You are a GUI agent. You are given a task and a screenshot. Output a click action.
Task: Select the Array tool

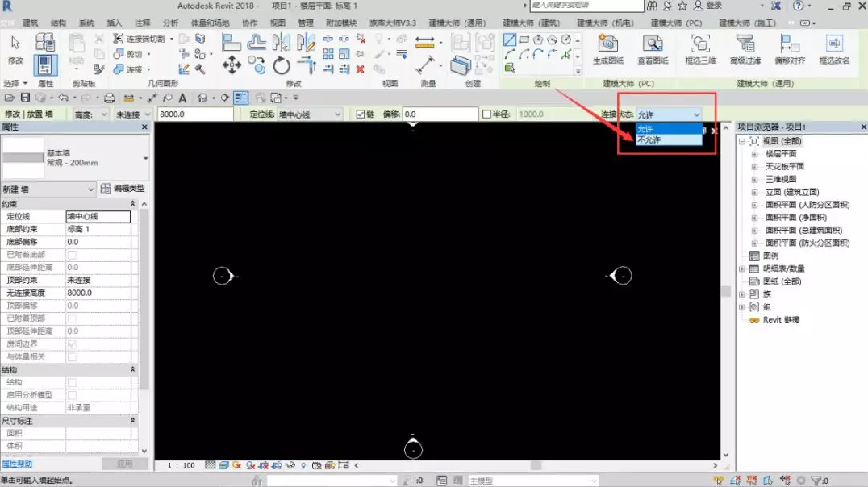coord(328,54)
